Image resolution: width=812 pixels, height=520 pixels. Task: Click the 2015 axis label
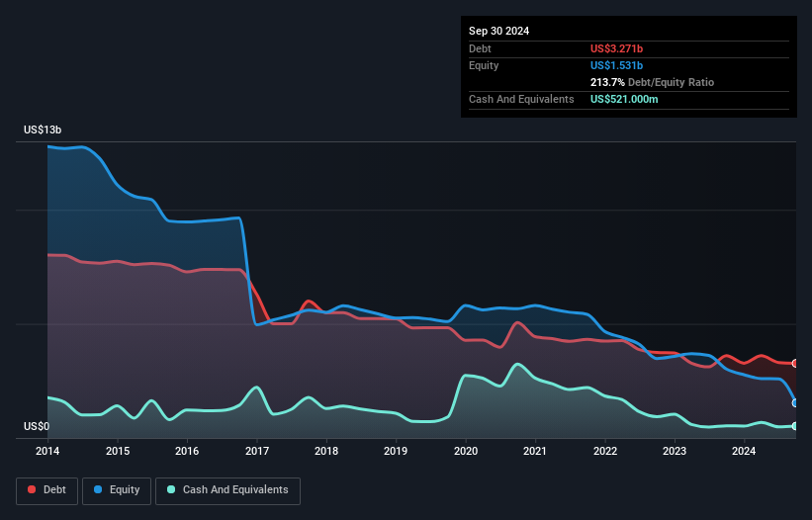[x=118, y=451]
